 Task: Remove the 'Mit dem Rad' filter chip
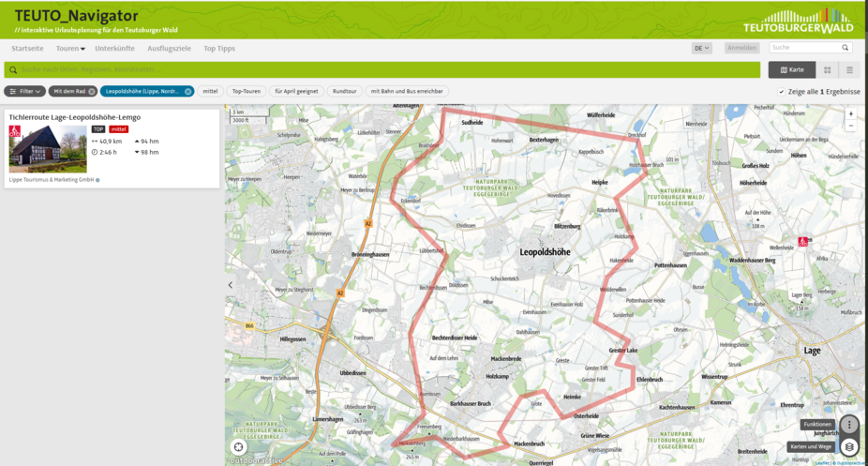coord(92,91)
